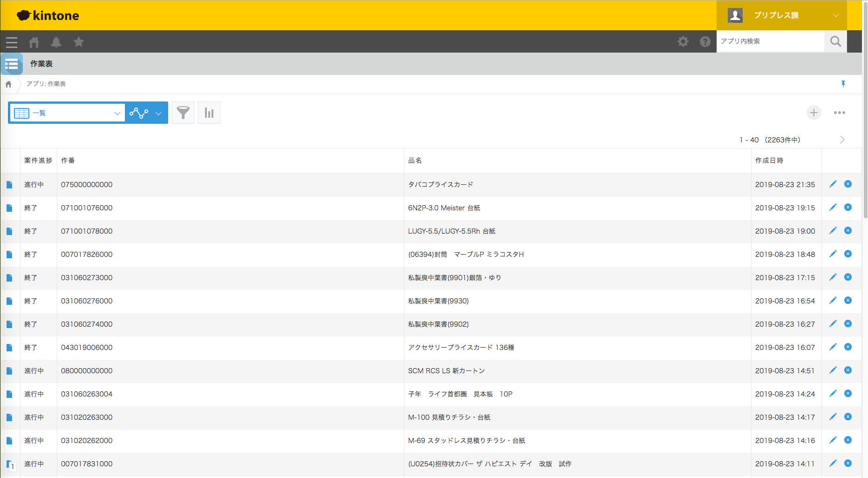
Task: Open the settings gear icon
Action: (683, 41)
